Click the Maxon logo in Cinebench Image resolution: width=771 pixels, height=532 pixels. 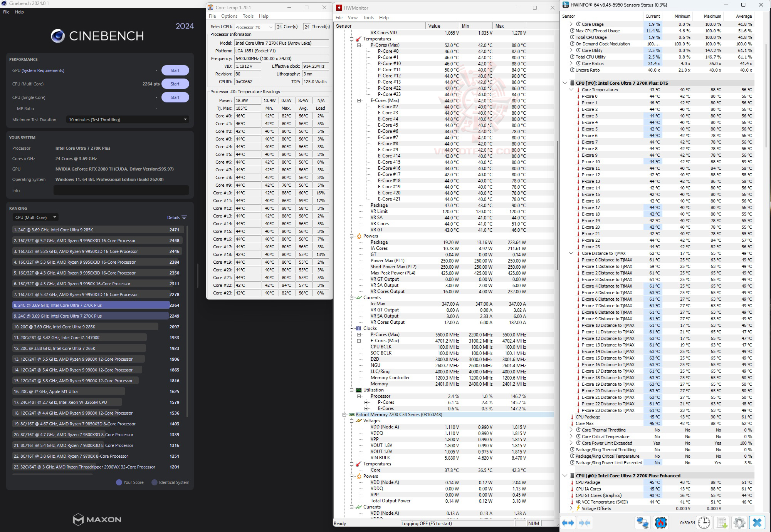coord(97,519)
